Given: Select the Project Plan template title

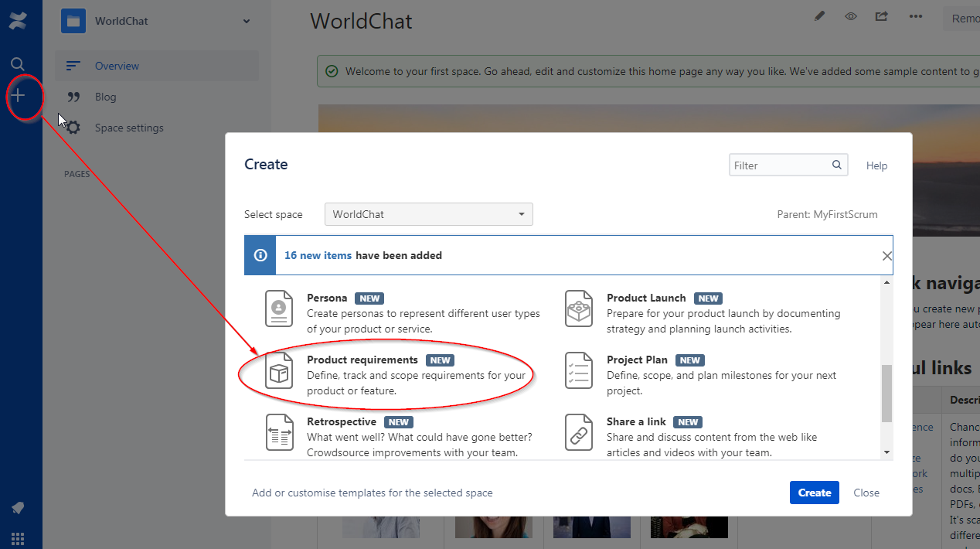Looking at the screenshot, I should [x=637, y=360].
